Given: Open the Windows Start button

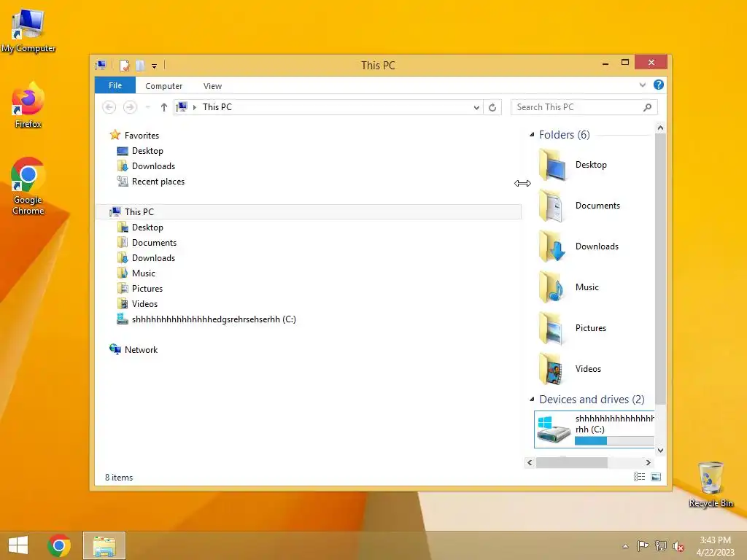Looking at the screenshot, I should (x=18, y=545).
